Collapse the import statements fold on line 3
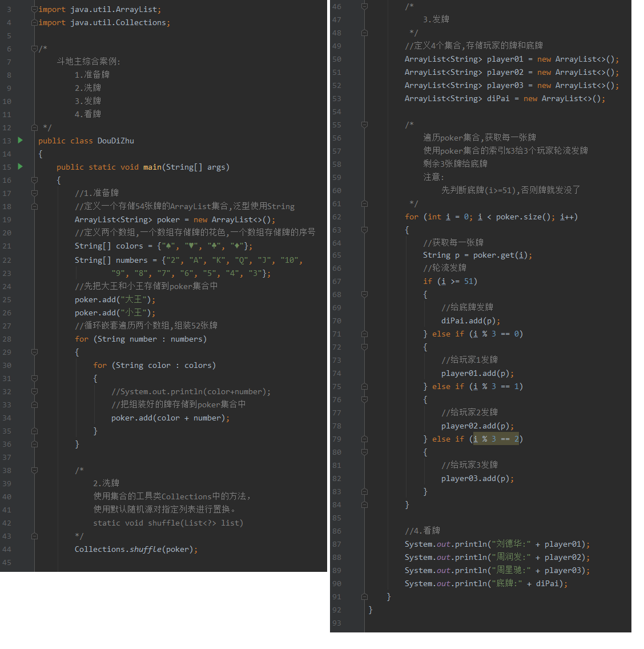 (x=34, y=10)
